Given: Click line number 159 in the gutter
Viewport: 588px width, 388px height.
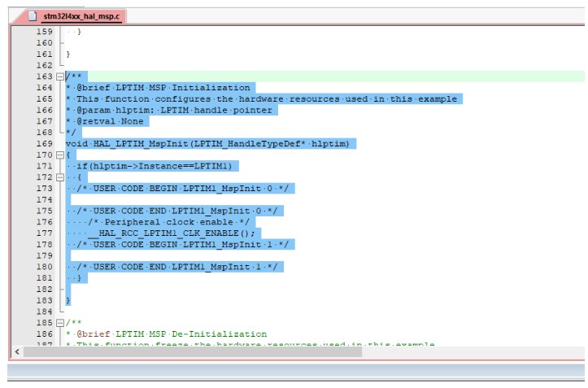Looking at the screenshot, I should point(44,32).
